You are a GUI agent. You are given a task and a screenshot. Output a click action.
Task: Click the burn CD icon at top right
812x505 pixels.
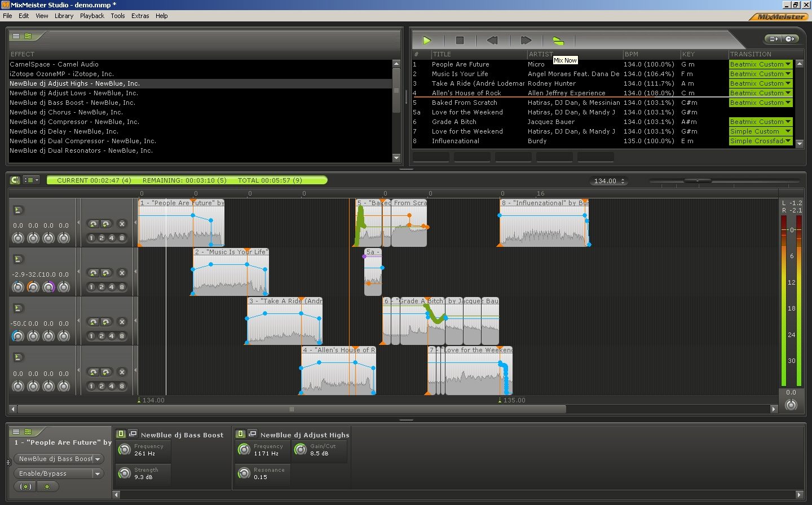(790, 39)
